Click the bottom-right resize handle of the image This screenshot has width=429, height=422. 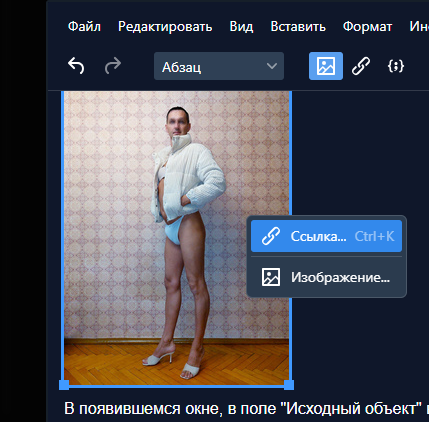click(289, 385)
